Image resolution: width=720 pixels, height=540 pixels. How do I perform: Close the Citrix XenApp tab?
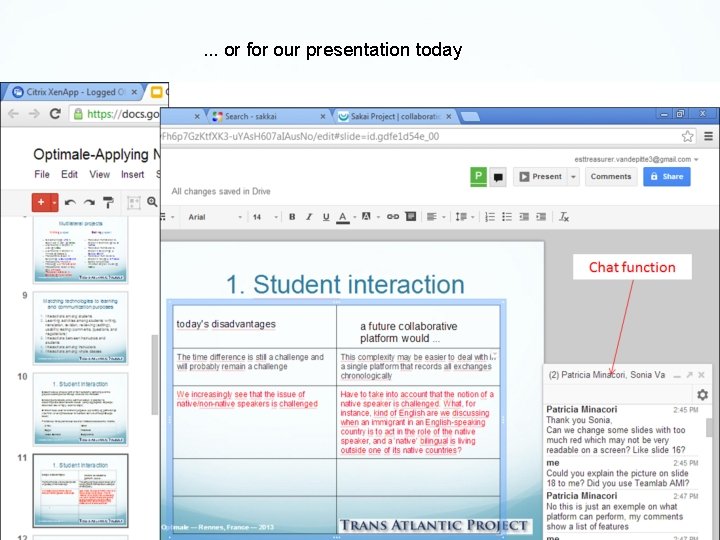click(134, 92)
